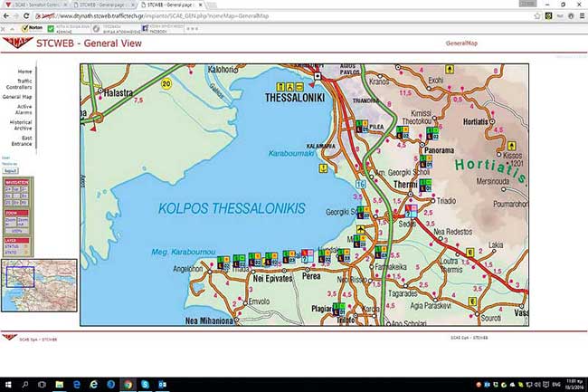This screenshot has height=392, width=588.
Task: Open Active Alarms page
Action: coord(24,110)
